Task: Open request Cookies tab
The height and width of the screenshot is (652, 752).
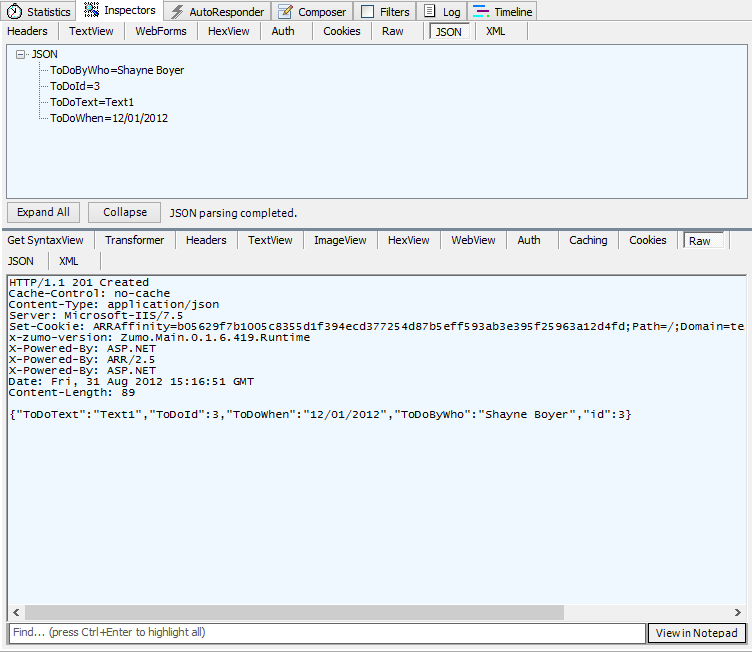Action: pyautogui.click(x=341, y=31)
